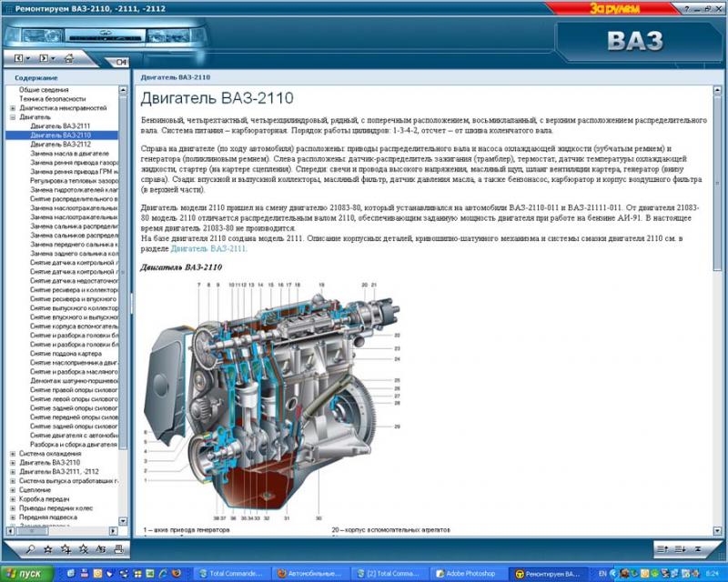Viewport: 728px width, 582px height.
Task: Switch to the first Total Commander taskbar window
Action: point(232,574)
